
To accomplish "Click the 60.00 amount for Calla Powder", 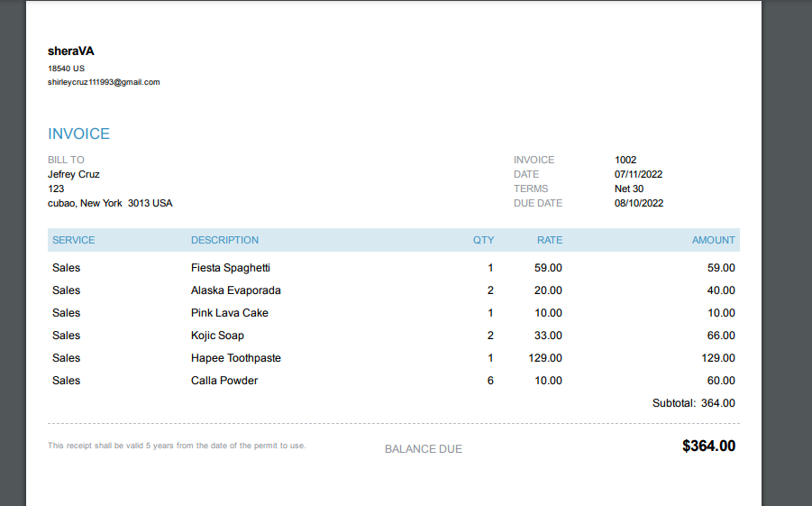I will point(721,381).
